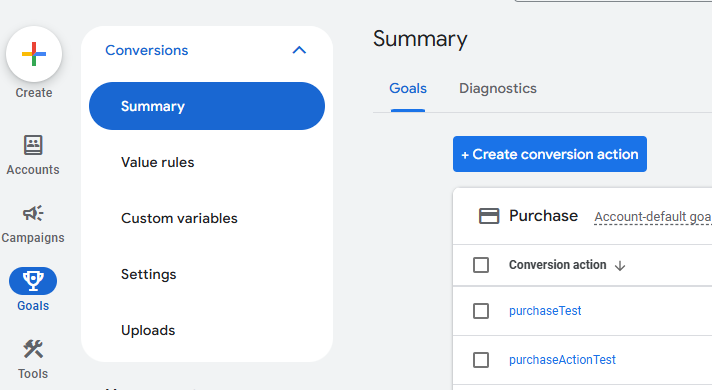Screen dimensions: 712x390
Task: Click Create conversion action button
Action: (x=550, y=154)
